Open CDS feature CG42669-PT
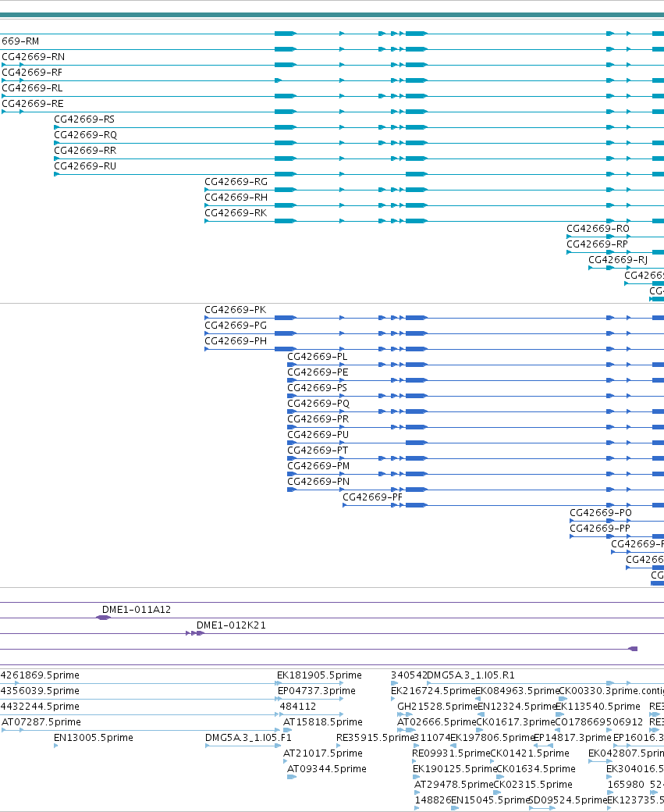The height and width of the screenshot is (812, 664). pos(318,450)
